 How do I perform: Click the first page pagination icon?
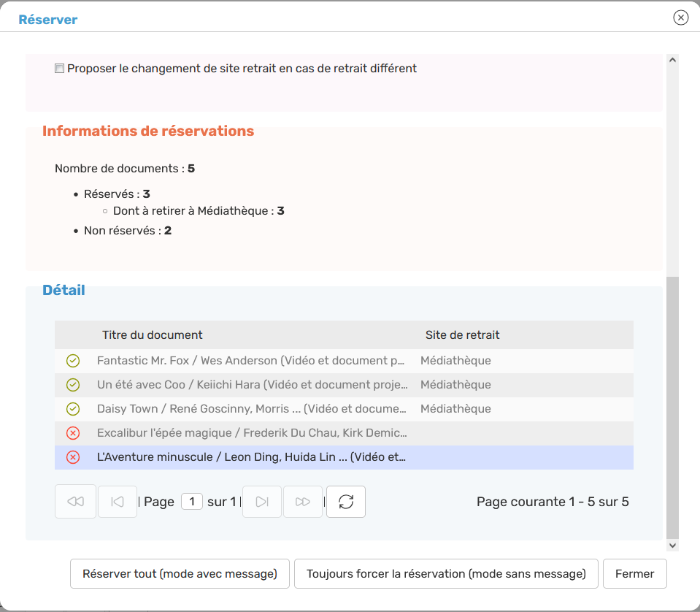tap(75, 502)
